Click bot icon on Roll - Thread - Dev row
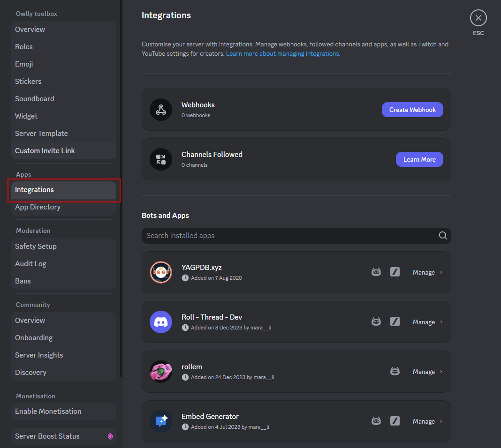The height and width of the screenshot is (448, 501). tap(376, 322)
